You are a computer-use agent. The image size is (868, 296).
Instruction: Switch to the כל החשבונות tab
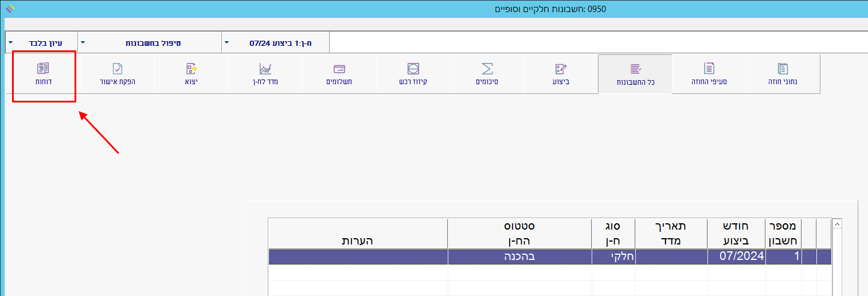coord(635,74)
